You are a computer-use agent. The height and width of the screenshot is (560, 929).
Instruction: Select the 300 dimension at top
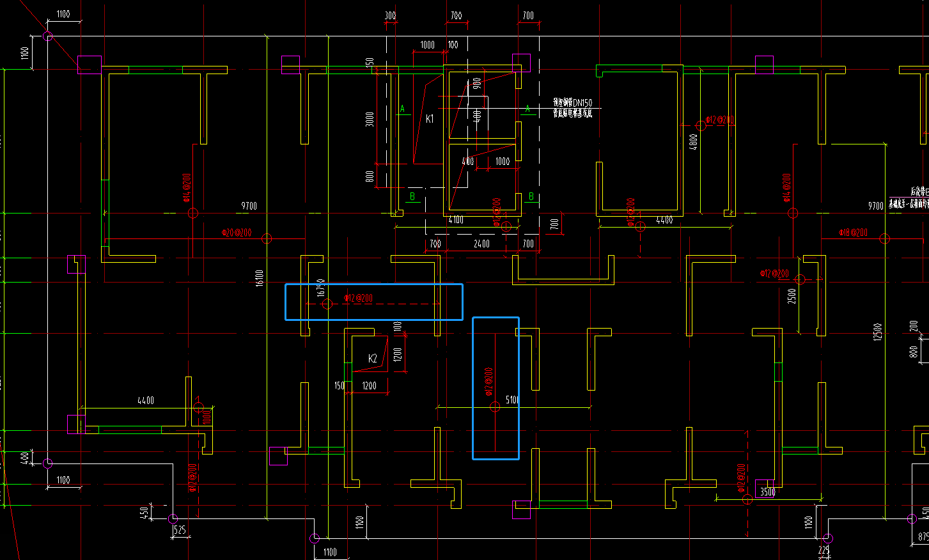point(390,15)
